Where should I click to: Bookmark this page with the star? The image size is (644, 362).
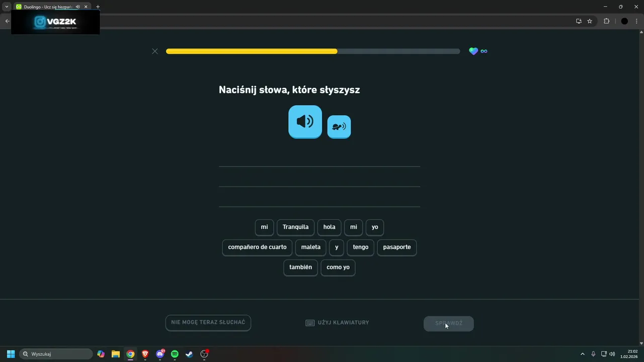[590, 21]
